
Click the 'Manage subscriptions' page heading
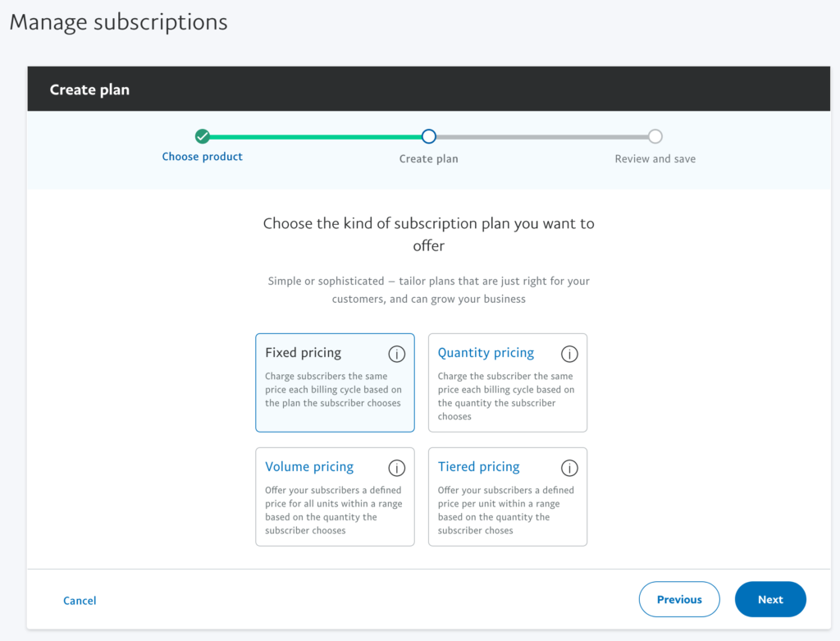coord(118,22)
